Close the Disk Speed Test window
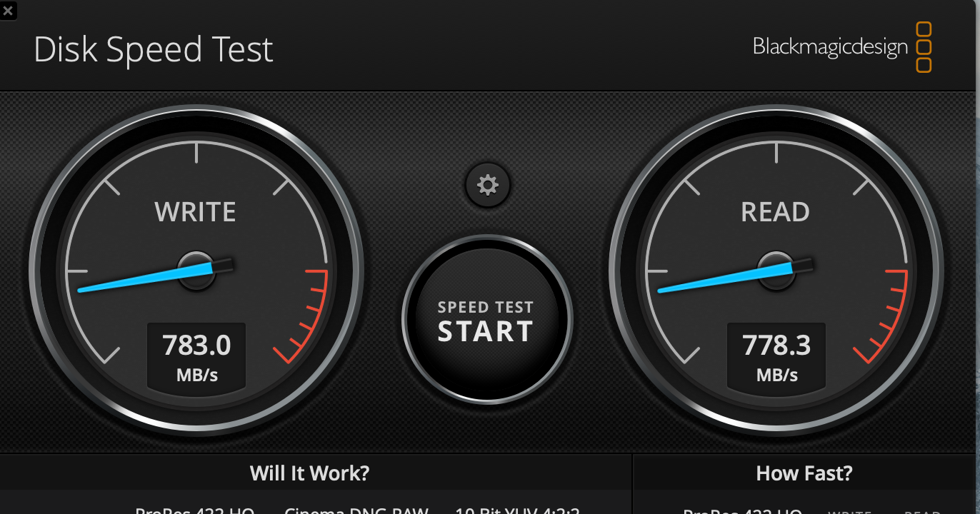 pyautogui.click(x=7, y=10)
